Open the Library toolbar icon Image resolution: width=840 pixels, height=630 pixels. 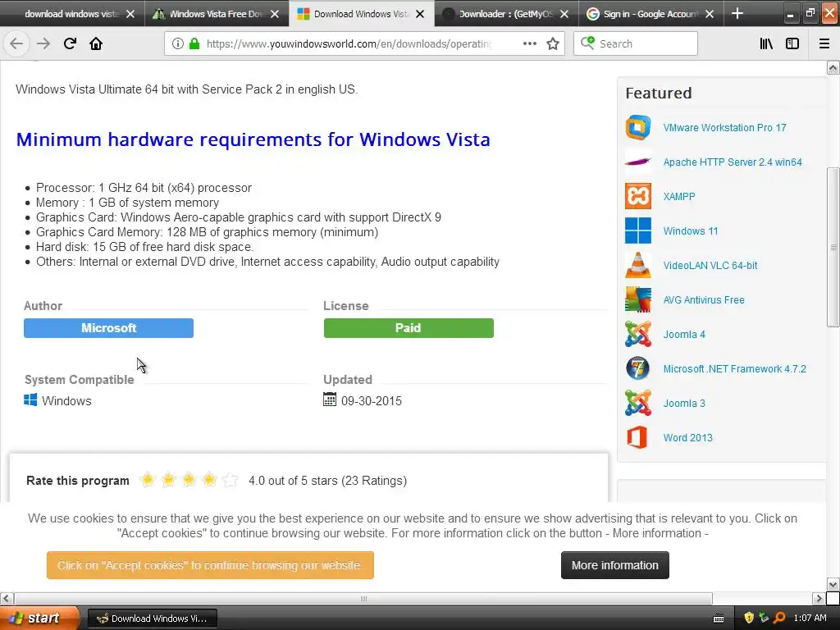point(766,44)
